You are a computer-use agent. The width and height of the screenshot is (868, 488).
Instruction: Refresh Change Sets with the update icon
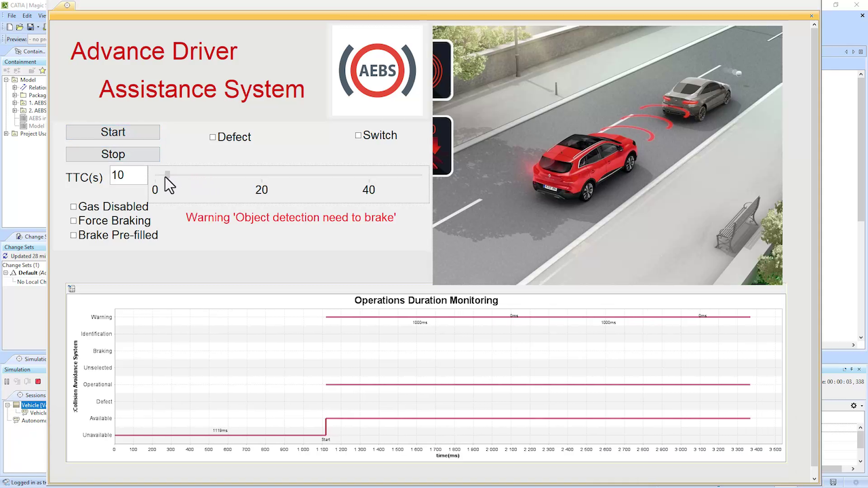[x=5, y=256]
